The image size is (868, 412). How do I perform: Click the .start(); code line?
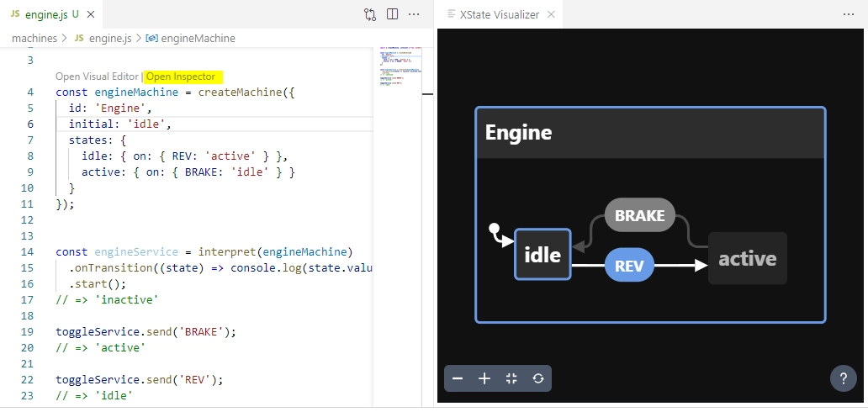[98, 284]
